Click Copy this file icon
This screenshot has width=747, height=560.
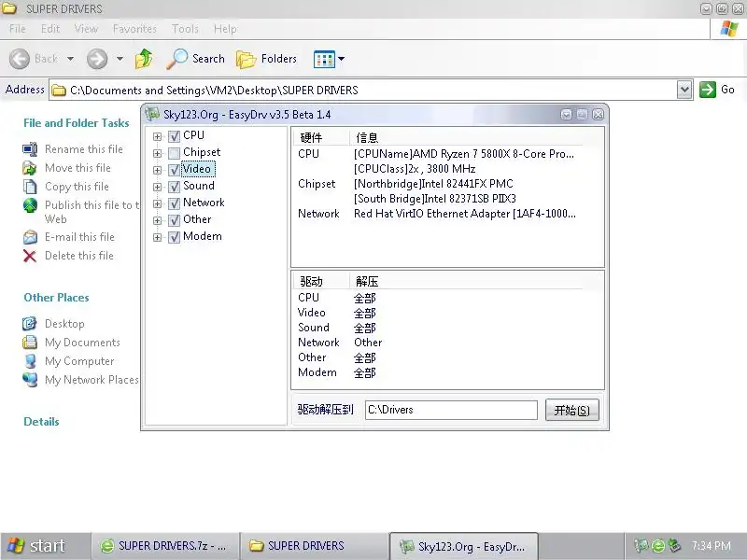30,186
